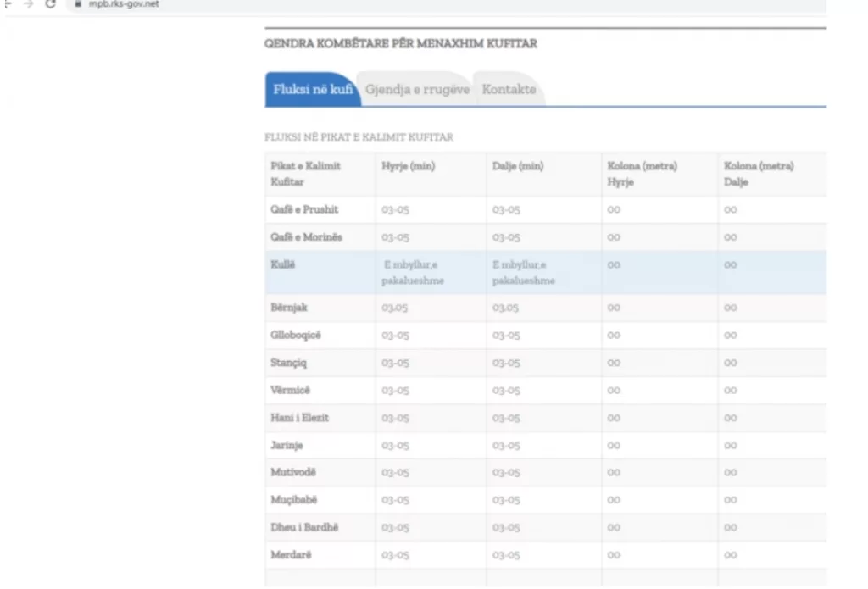The image size is (868, 589).
Task: Click Kullë entry status E mbyllur,e pakalueshme
Action: tap(413, 272)
